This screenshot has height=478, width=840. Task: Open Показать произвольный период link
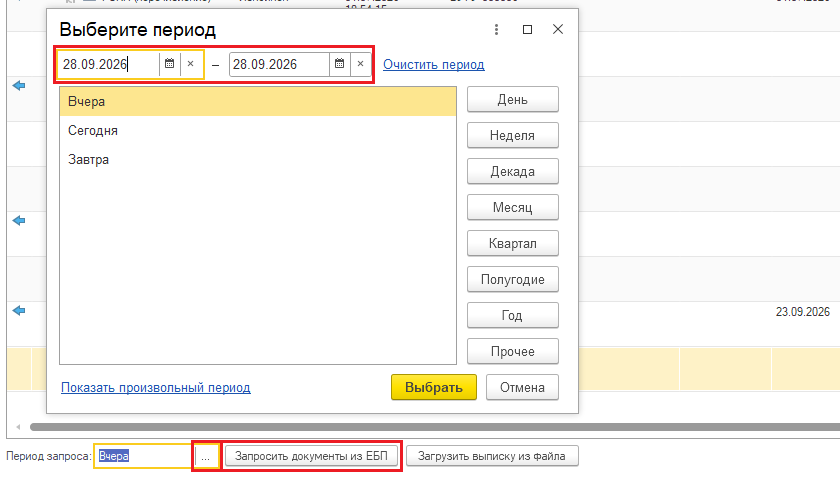(x=156, y=387)
